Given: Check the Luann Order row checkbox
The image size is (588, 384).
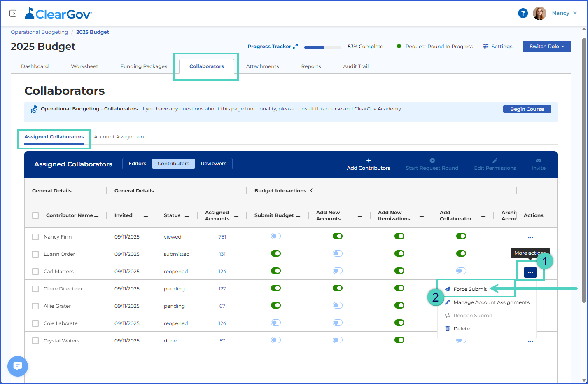Looking at the screenshot, I should tap(35, 254).
